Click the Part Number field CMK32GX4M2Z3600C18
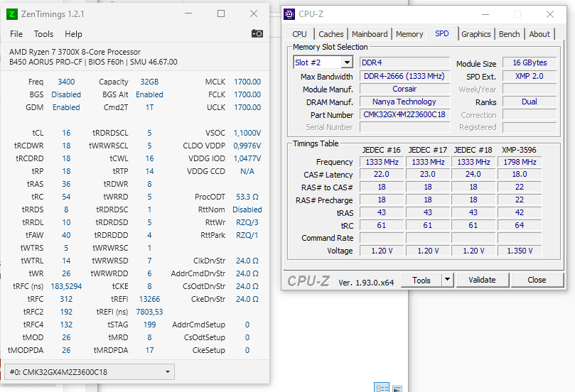 point(404,114)
